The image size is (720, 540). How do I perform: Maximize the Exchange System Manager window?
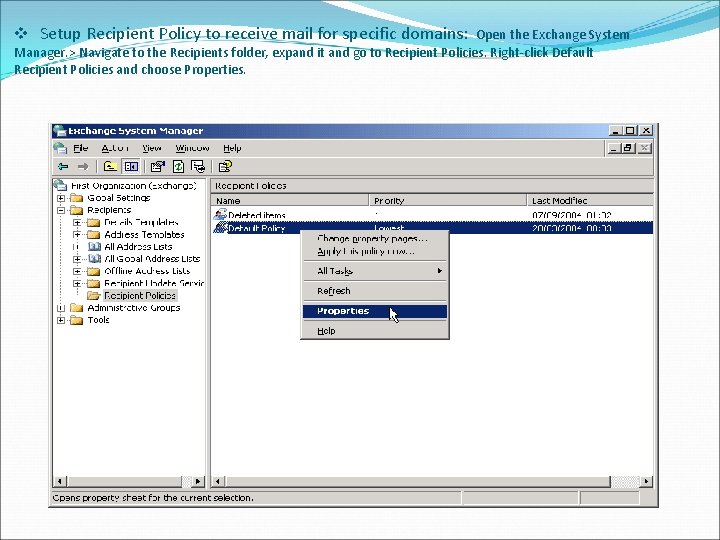point(630,130)
